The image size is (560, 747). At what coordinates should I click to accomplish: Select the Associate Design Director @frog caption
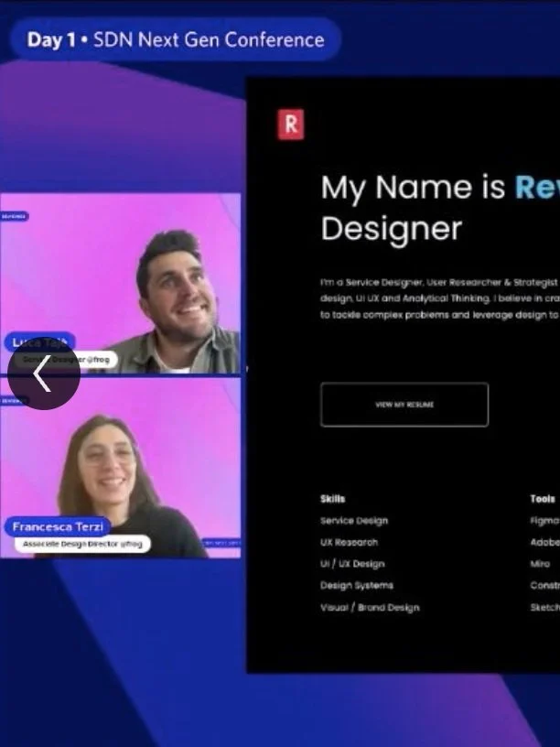click(82, 544)
